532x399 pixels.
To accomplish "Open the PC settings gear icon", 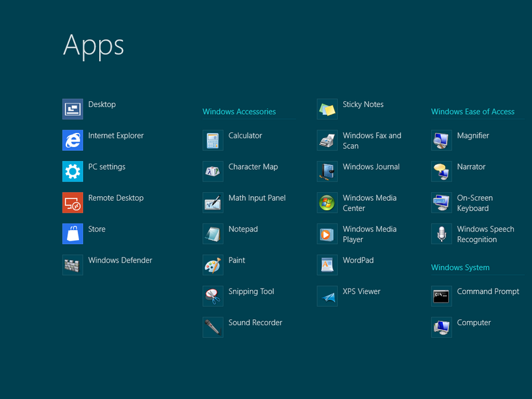I will pos(72,172).
